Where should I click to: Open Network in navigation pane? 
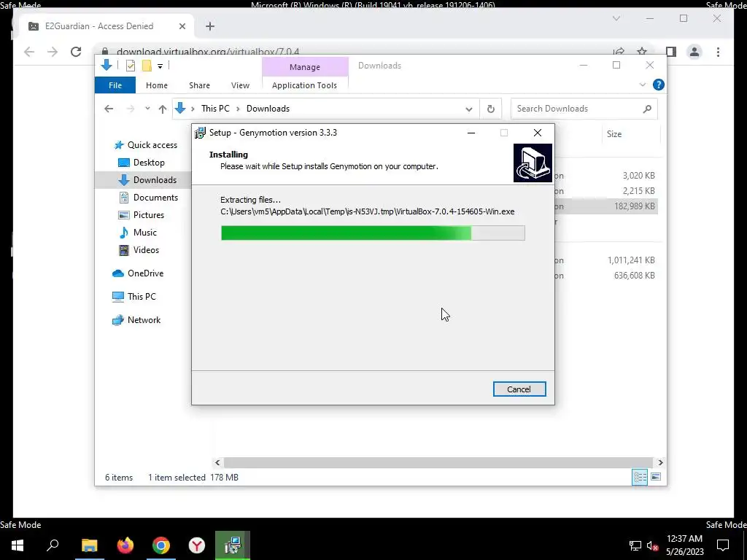[x=144, y=320]
